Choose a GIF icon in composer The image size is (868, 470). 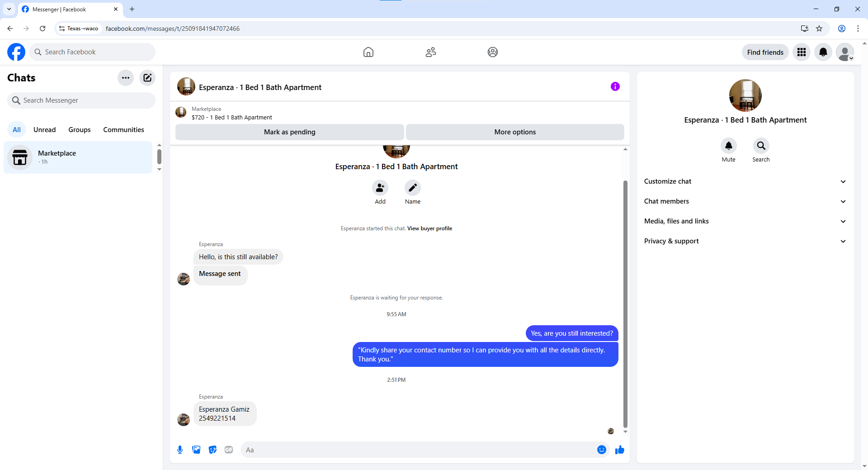[x=229, y=450]
